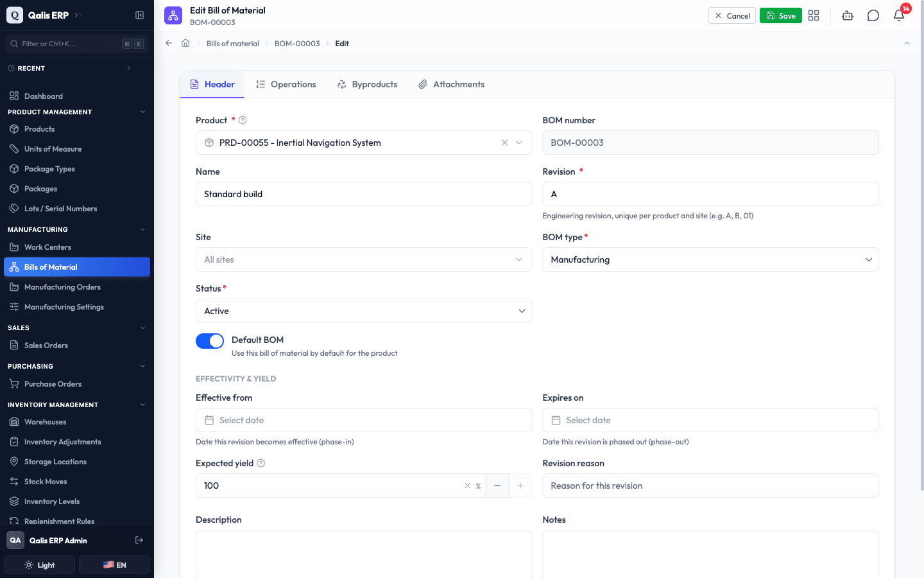Open Purchase Orders in sidebar
The height and width of the screenshot is (578, 924).
77,384
